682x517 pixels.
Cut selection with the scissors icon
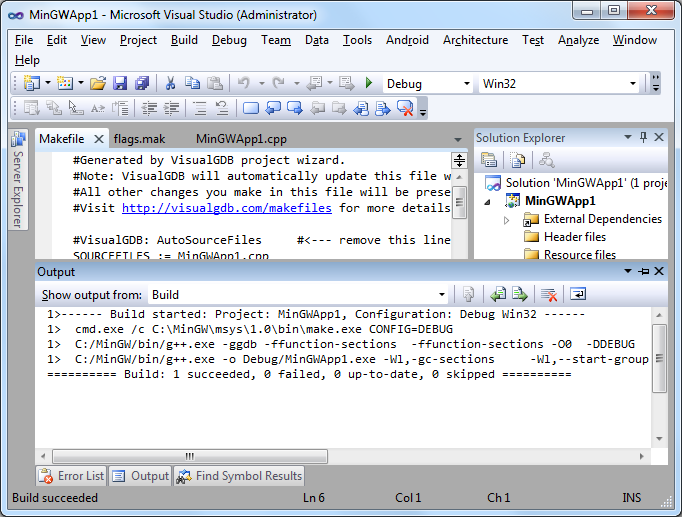click(x=170, y=83)
